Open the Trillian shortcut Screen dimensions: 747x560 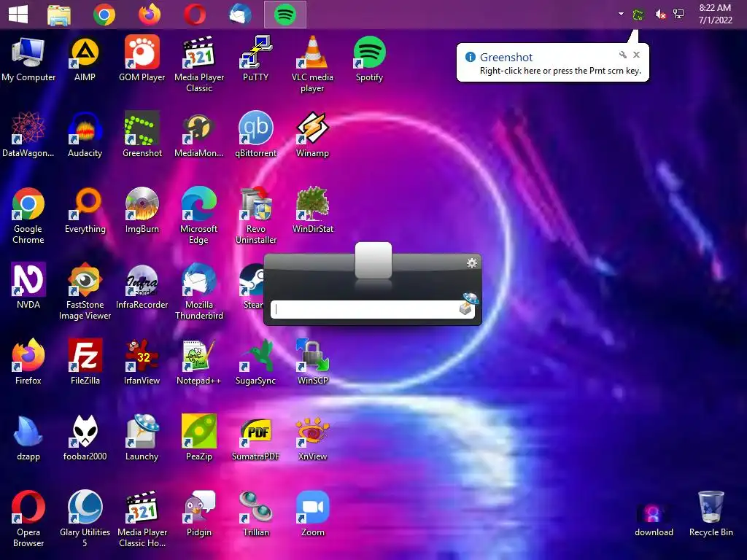(x=256, y=513)
